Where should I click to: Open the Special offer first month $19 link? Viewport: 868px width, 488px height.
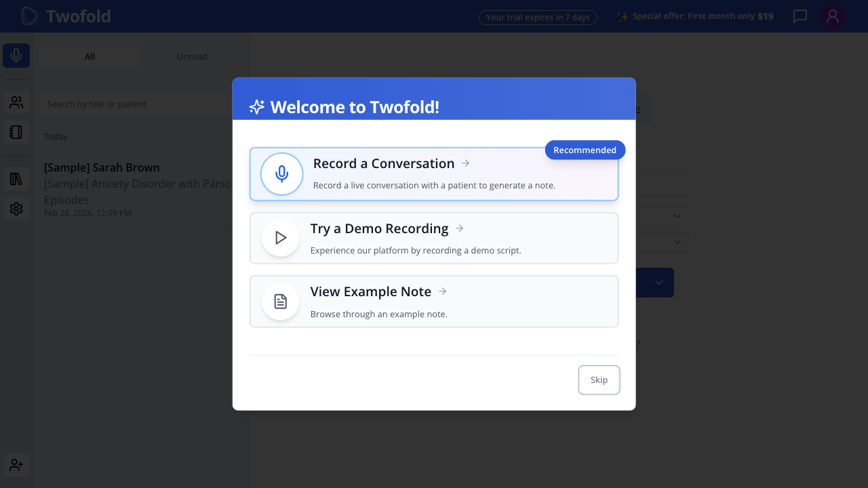click(703, 16)
